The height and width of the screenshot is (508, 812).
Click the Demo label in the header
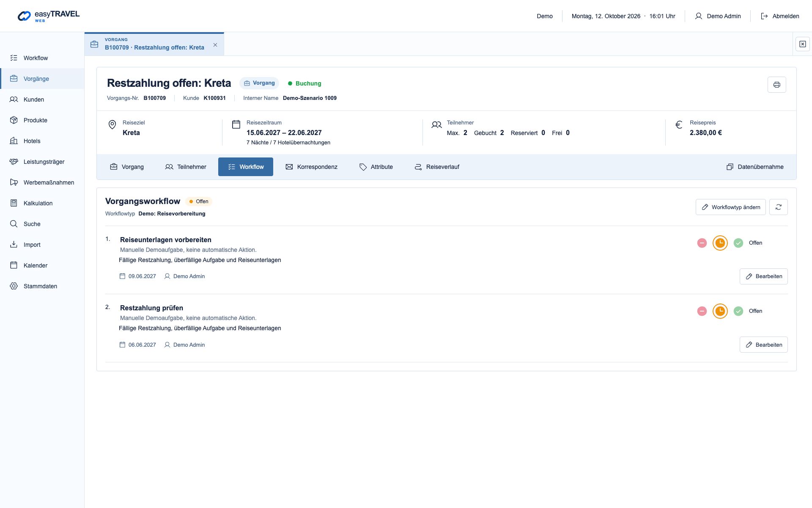(x=545, y=16)
